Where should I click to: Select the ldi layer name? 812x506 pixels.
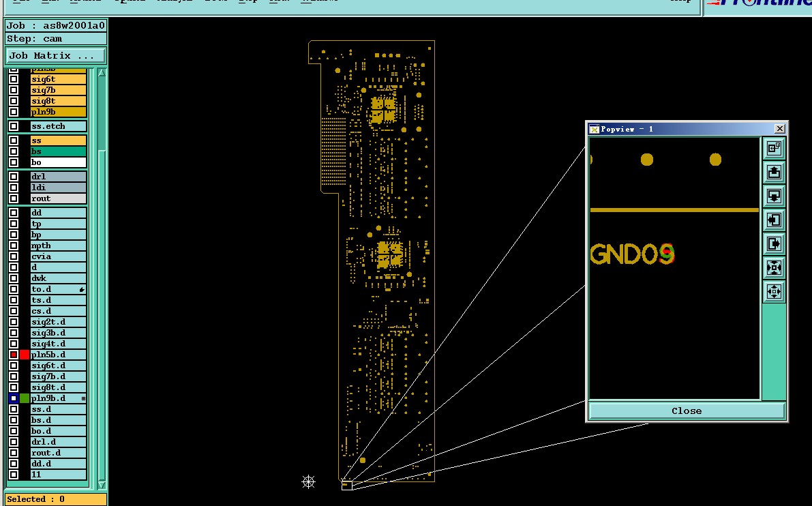coord(58,188)
